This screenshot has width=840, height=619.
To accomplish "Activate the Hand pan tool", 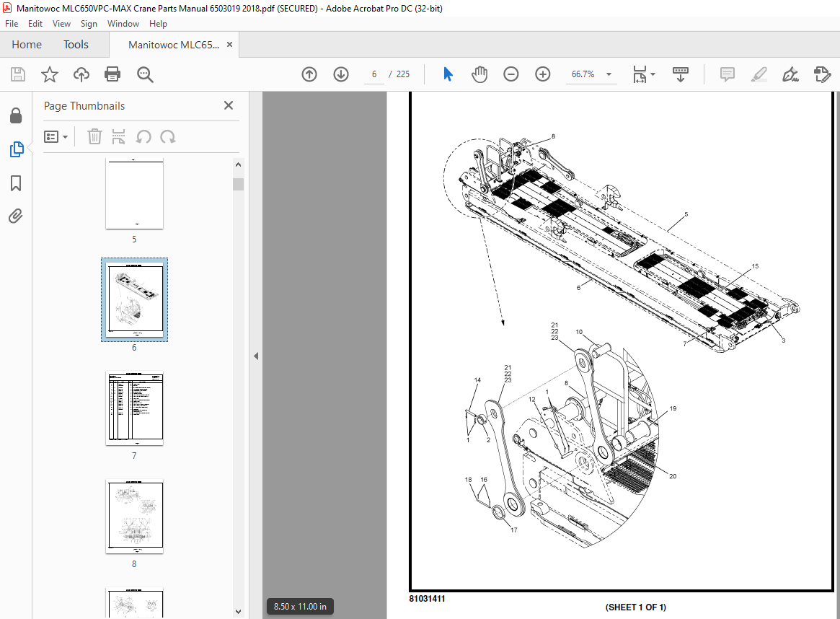I will 479,74.
